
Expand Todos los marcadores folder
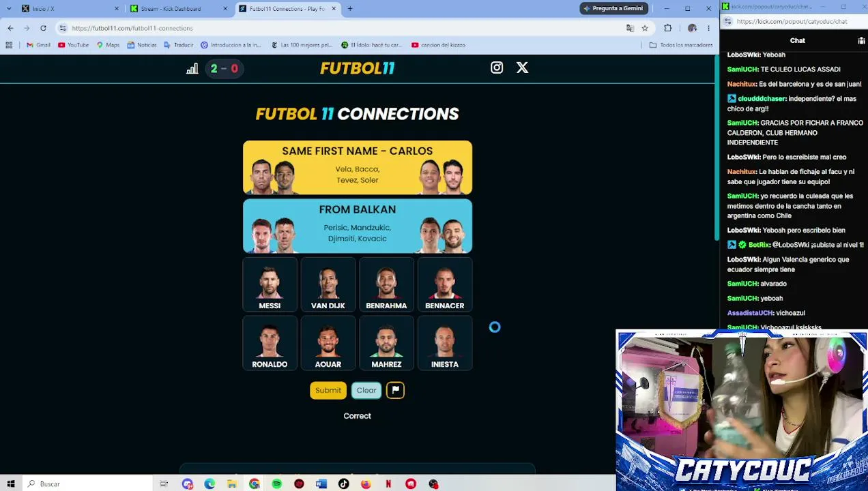click(x=681, y=45)
